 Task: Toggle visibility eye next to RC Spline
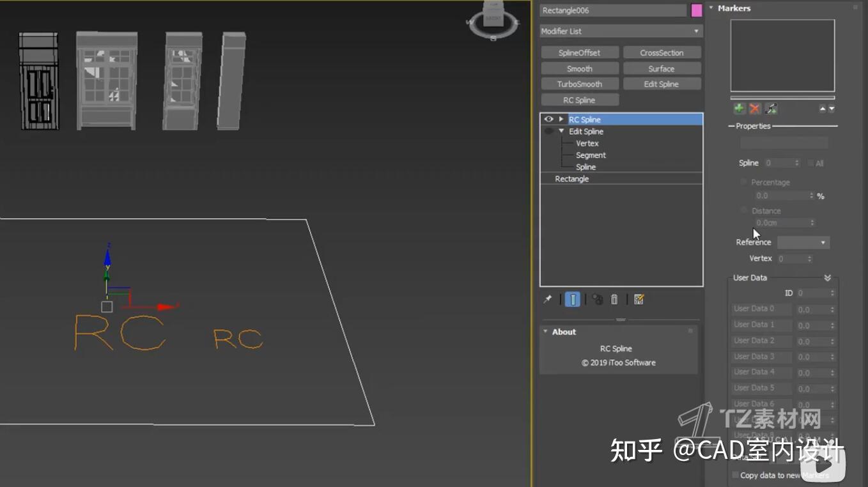click(548, 119)
